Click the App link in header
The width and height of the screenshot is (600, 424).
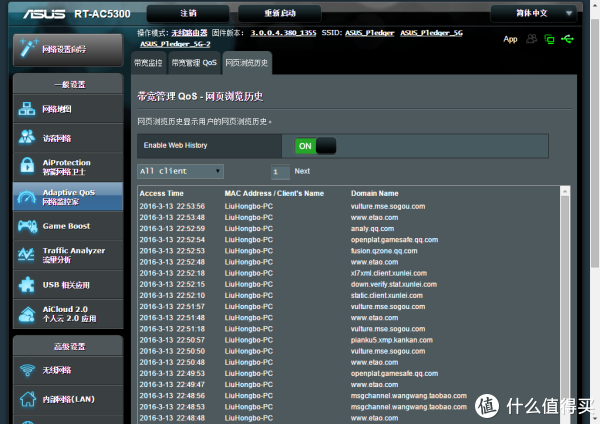510,39
